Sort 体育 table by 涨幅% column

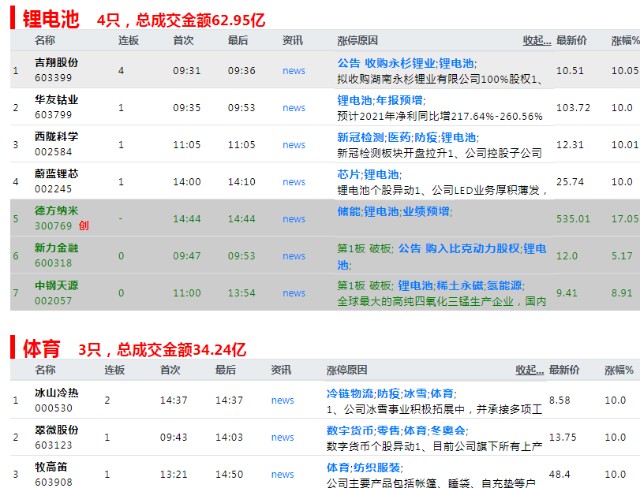619,370
